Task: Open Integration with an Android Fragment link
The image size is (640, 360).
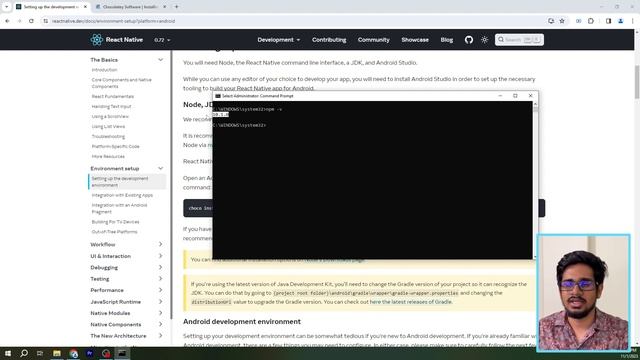Action: [x=120, y=208]
